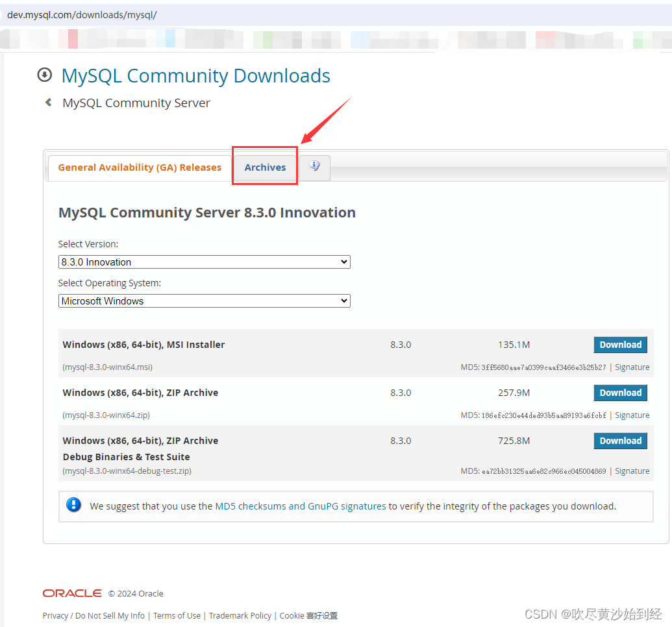Viewport: 672px width, 627px height.
Task: Click the Select Operating System: label
Action: pyautogui.click(x=110, y=283)
